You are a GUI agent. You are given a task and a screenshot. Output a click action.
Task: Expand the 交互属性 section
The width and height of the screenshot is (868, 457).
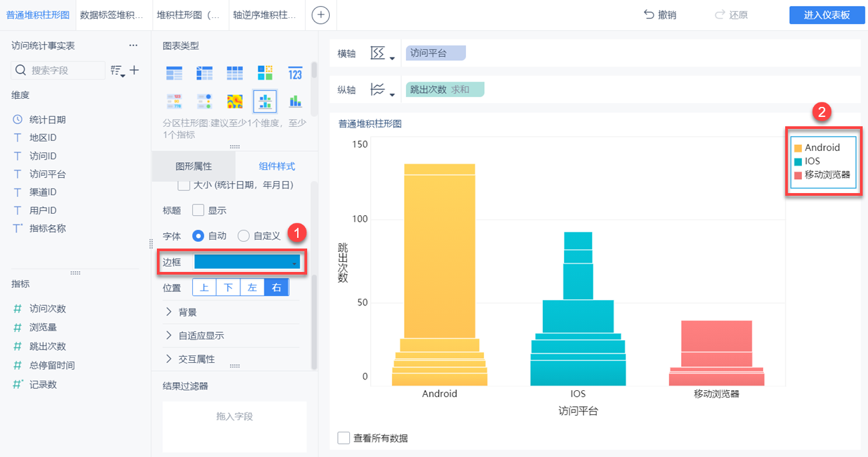(189, 359)
